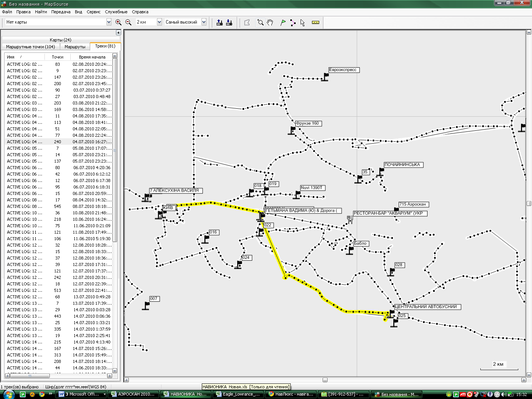Click the 'ЦЕНТРАЛЬНИЙ АВТОБУСНИЙ' waypoint label on the map

(x=426, y=307)
